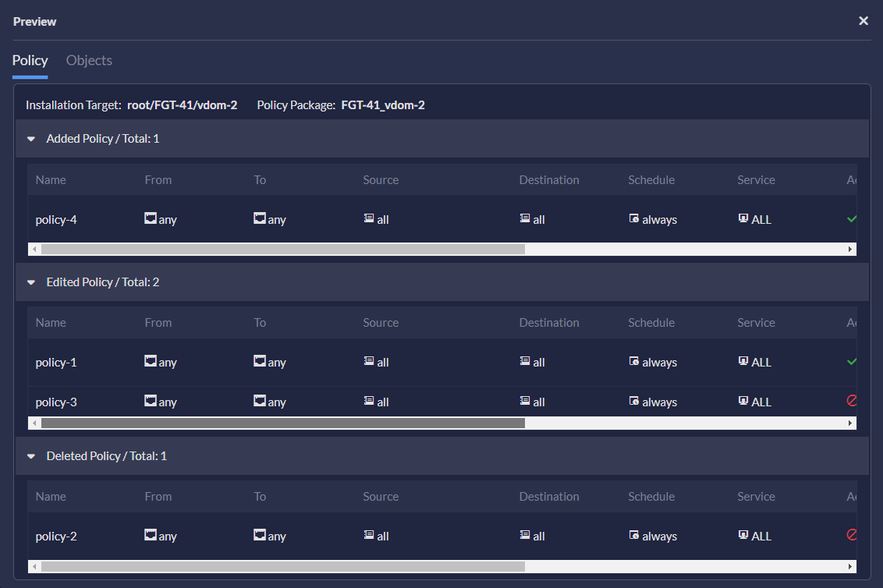Click right arrow of Added Policy scrollbar
Screen dimensions: 883x588
(849, 249)
